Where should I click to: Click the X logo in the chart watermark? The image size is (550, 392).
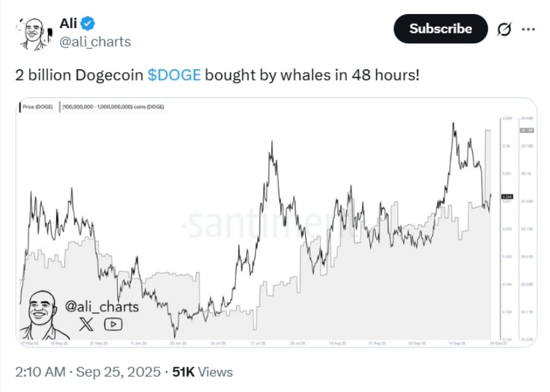(x=85, y=323)
